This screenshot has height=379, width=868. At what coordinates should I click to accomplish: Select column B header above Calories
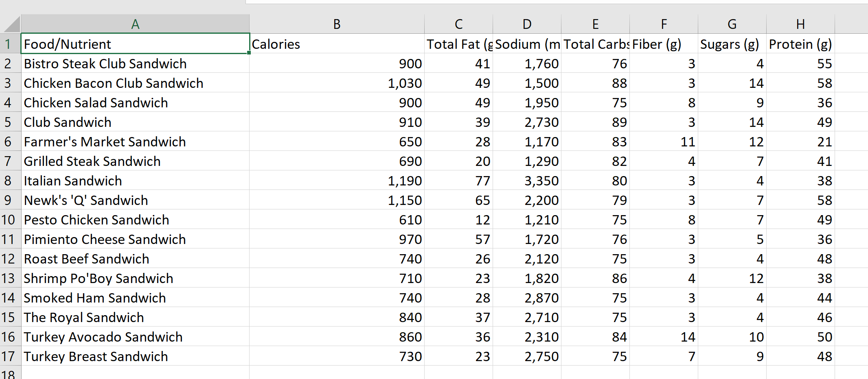[337, 24]
